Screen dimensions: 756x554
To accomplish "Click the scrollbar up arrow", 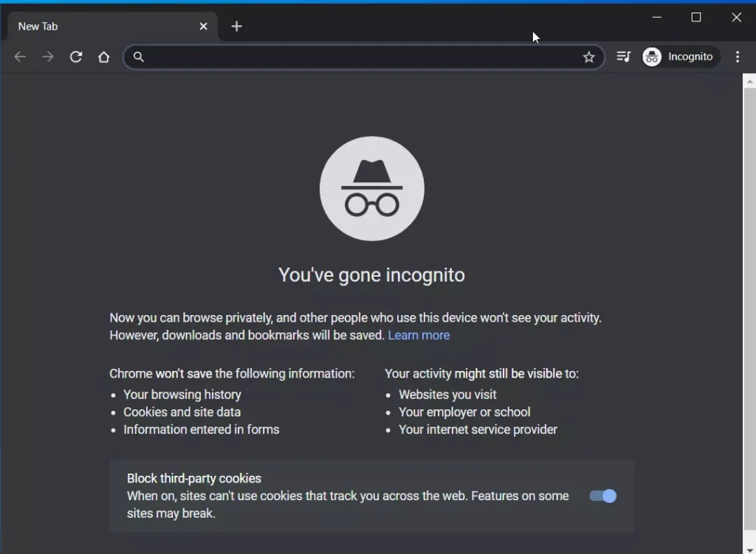I will coord(749,81).
